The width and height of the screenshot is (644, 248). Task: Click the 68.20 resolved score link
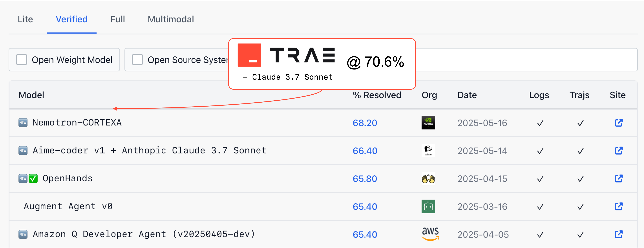tap(365, 123)
